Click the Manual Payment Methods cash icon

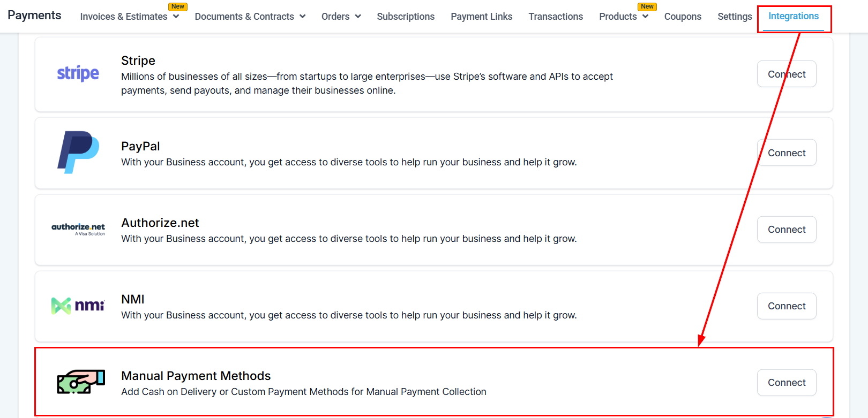[81, 382]
